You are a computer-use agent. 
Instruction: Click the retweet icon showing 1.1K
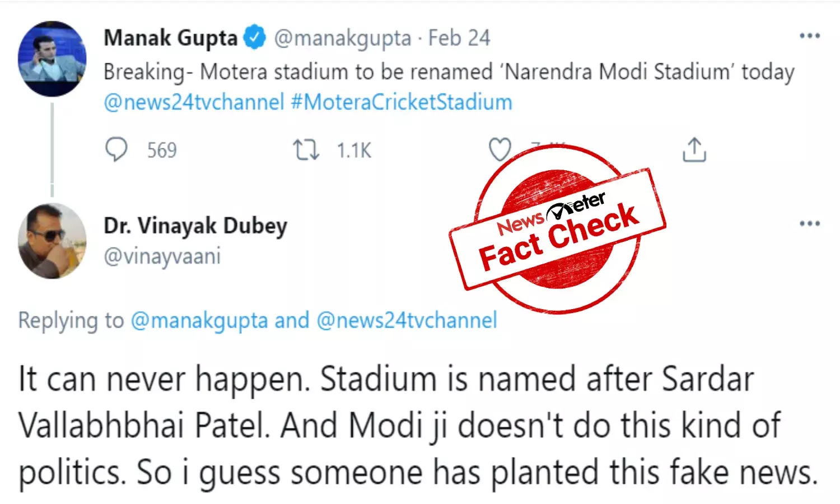click(305, 150)
